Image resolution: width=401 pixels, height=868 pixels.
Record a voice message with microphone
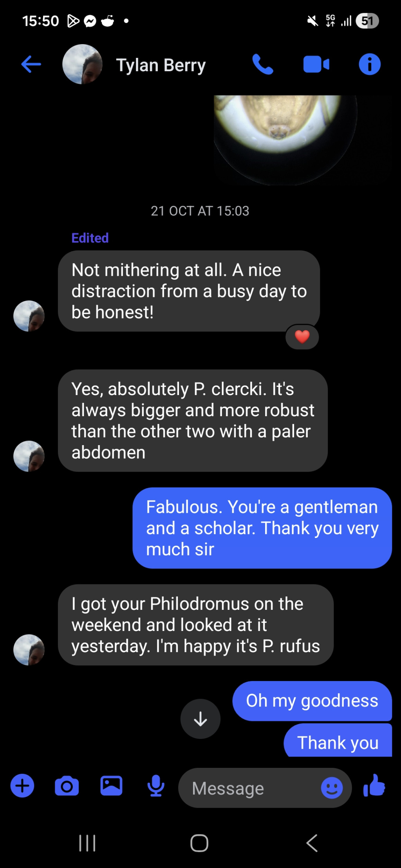[155, 786]
